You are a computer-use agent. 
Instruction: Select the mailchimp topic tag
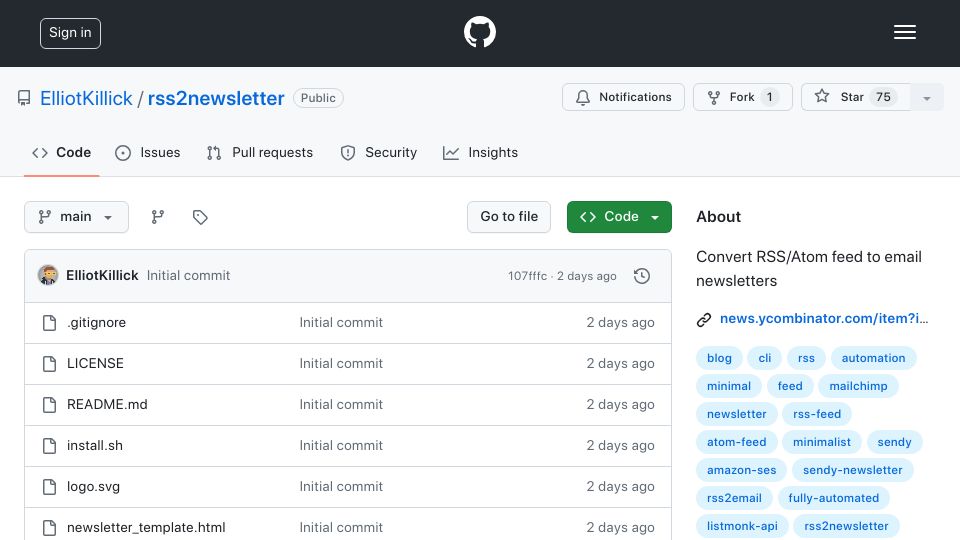pos(858,386)
